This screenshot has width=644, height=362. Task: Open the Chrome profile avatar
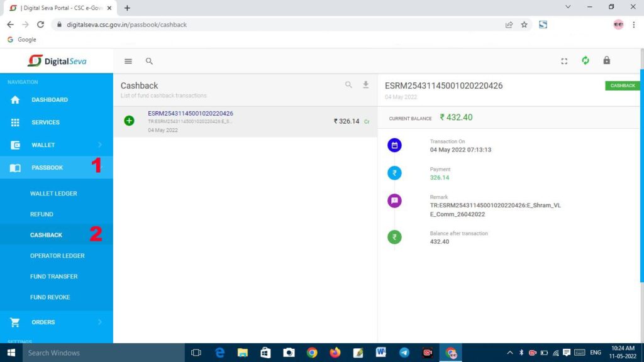[618, 25]
